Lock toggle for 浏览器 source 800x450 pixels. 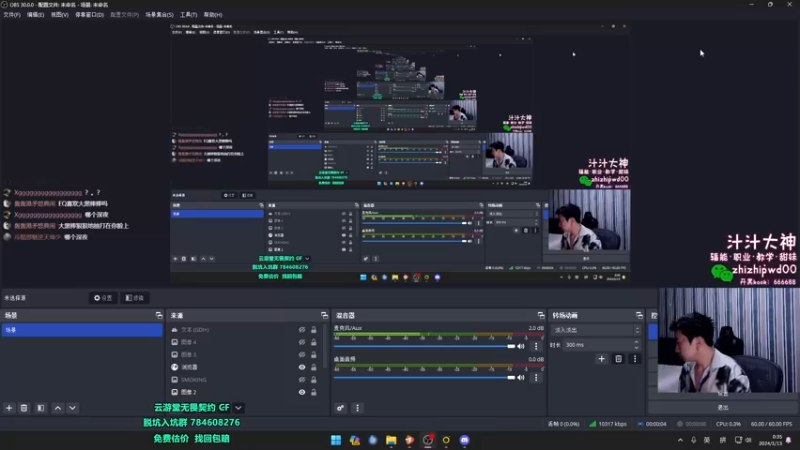click(314, 367)
